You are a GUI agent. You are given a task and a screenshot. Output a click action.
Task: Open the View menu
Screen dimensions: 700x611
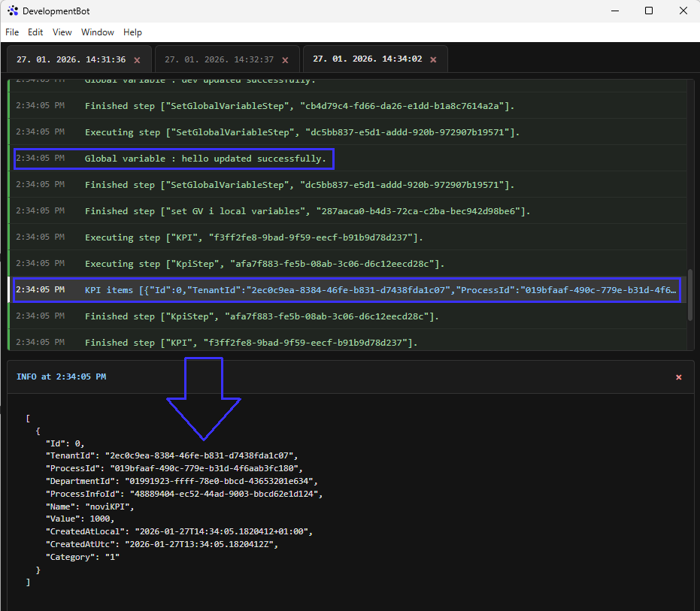(62, 32)
